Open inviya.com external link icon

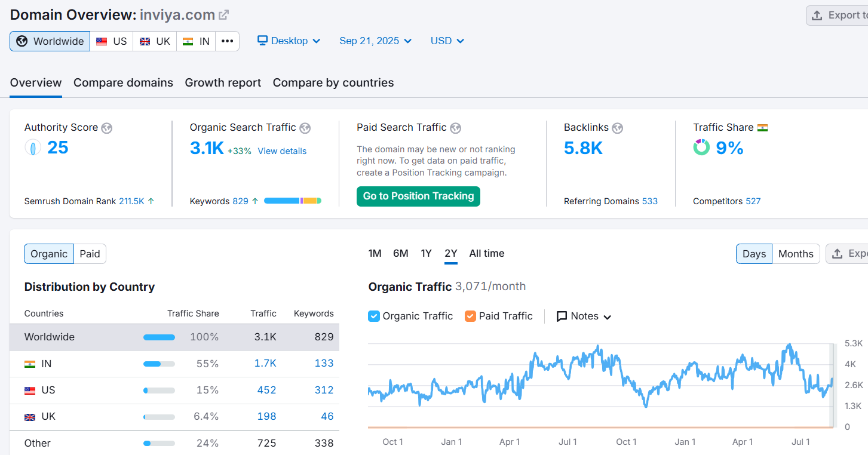coord(223,15)
